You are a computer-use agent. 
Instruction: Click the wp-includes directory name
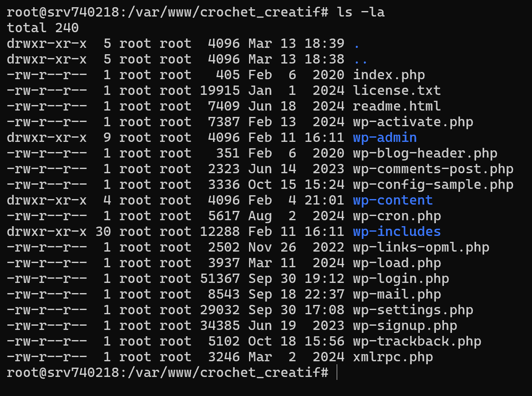coord(397,232)
